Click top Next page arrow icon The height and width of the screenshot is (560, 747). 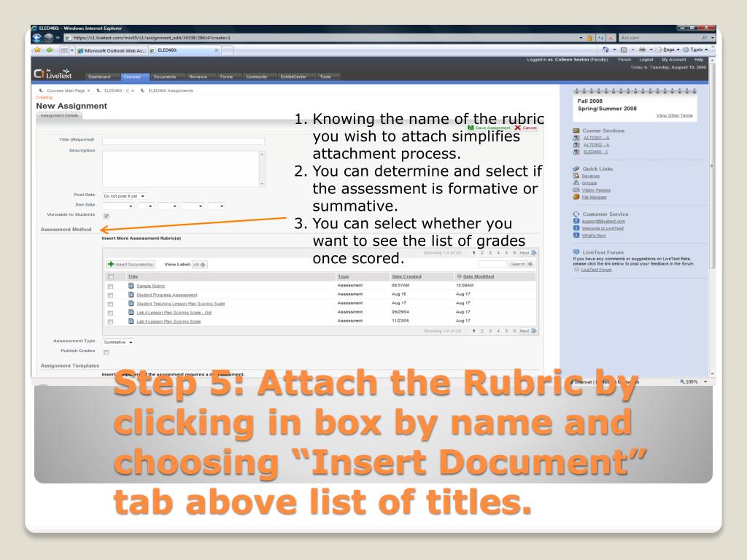pyautogui.click(x=534, y=252)
